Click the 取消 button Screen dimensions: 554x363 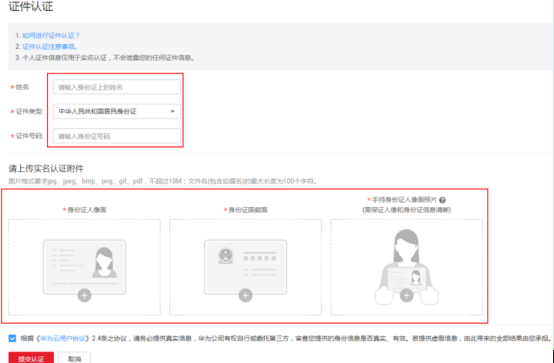coord(74,358)
